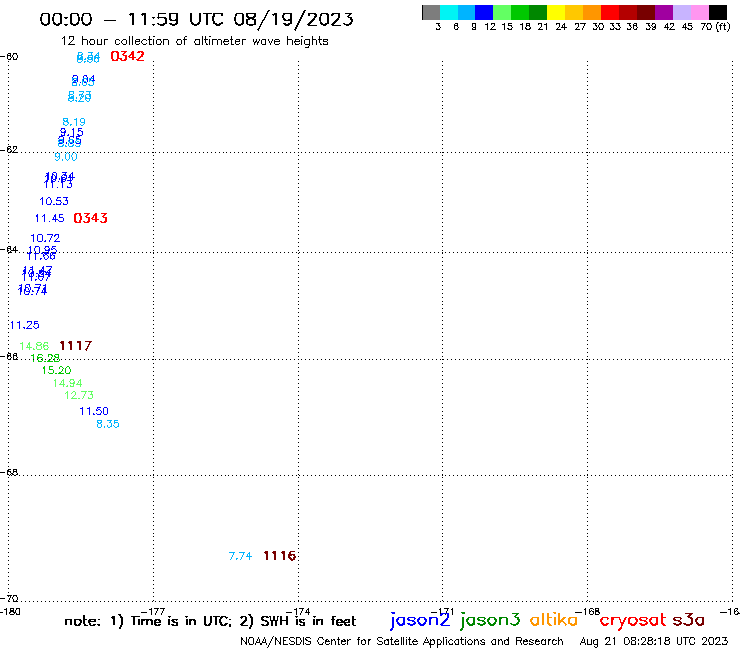The width and height of the screenshot is (740, 650).
Task: Click the 15.20 wave height value
Action: click(x=57, y=371)
